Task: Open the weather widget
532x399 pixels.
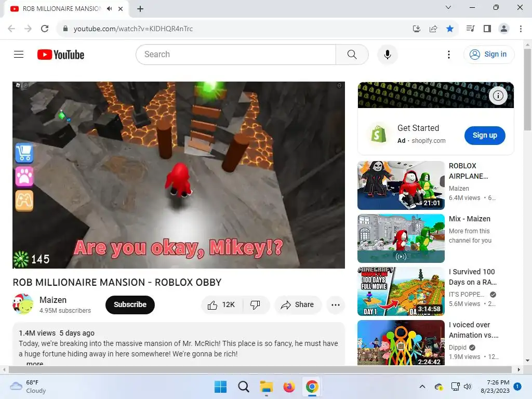Action: pyautogui.click(x=28, y=387)
